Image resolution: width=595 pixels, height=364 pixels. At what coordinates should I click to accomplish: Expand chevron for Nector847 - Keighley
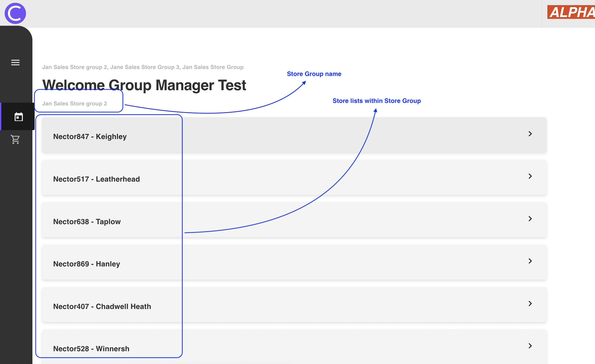(530, 134)
